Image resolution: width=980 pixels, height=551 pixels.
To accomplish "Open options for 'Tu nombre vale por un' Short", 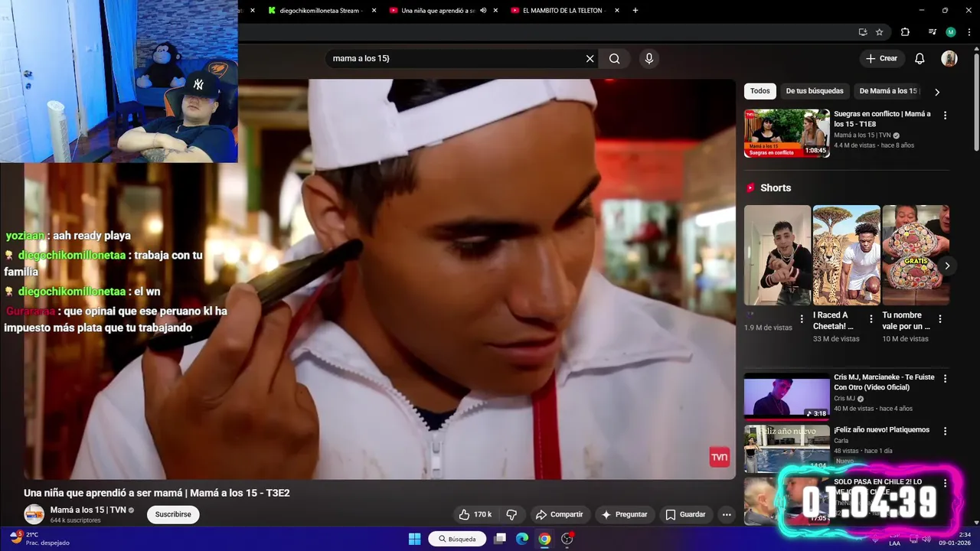I will pyautogui.click(x=940, y=318).
